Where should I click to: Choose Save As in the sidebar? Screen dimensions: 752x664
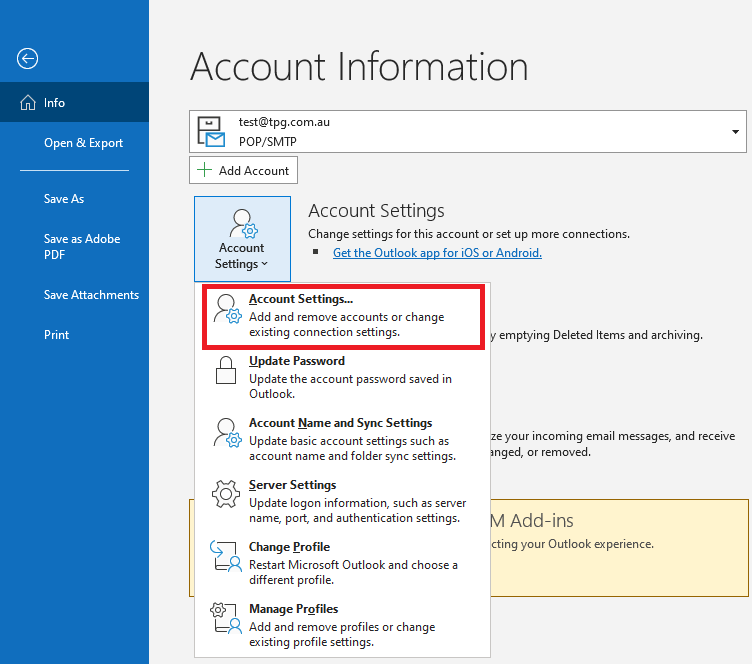[x=64, y=198]
